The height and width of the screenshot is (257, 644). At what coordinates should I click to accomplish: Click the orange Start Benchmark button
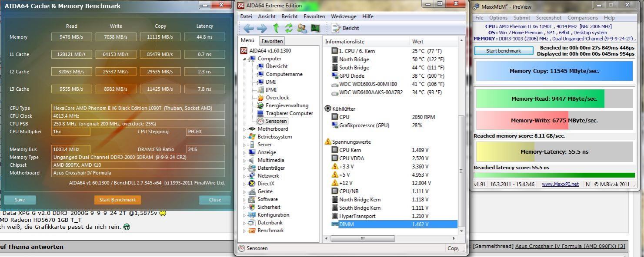click(x=117, y=200)
